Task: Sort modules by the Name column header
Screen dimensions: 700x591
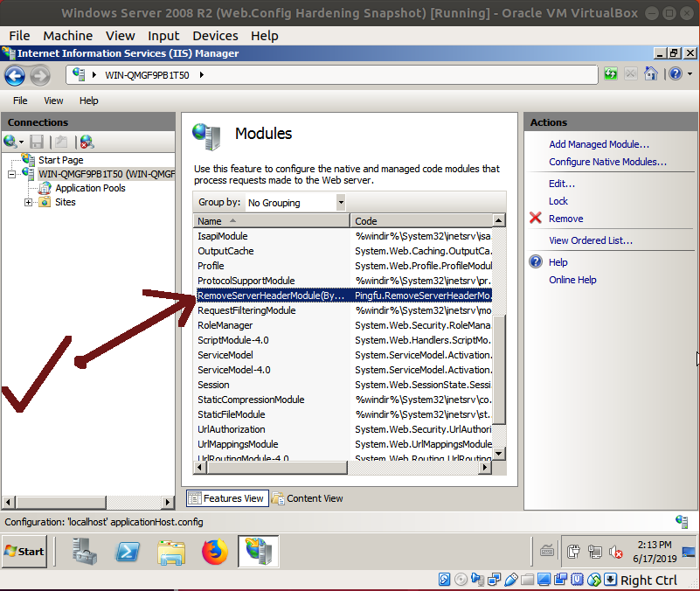Action: (x=272, y=220)
